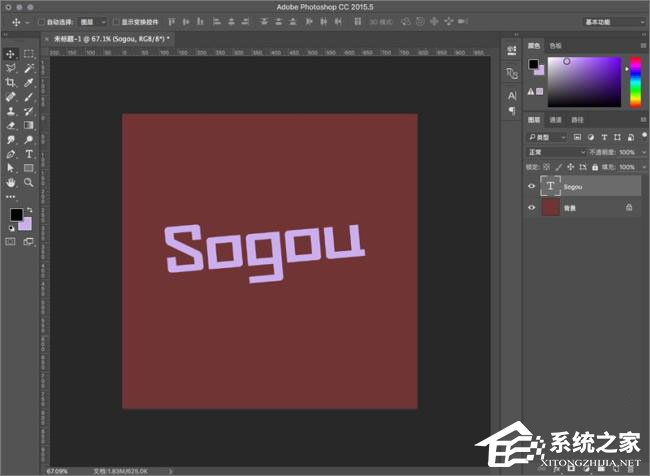Hide the Sogou text layer
The image size is (650, 476).
(532, 186)
